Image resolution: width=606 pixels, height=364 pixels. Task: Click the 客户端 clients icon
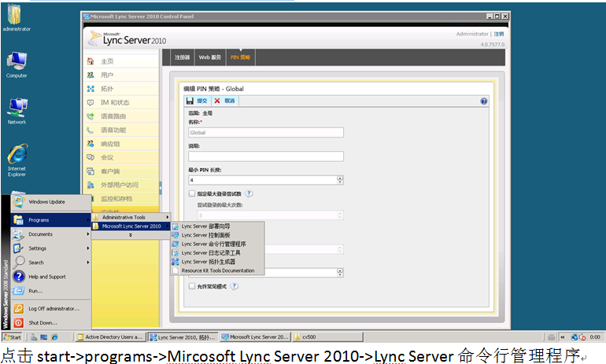coord(91,171)
